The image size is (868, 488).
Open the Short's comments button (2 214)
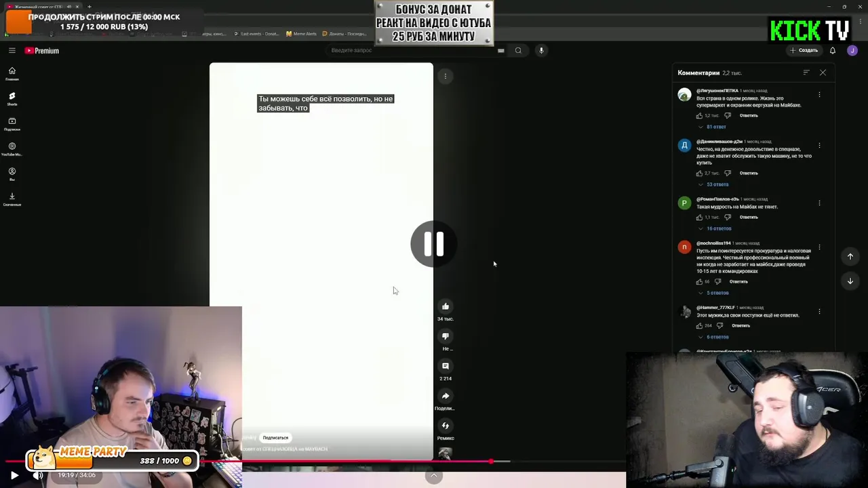[446, 366]
